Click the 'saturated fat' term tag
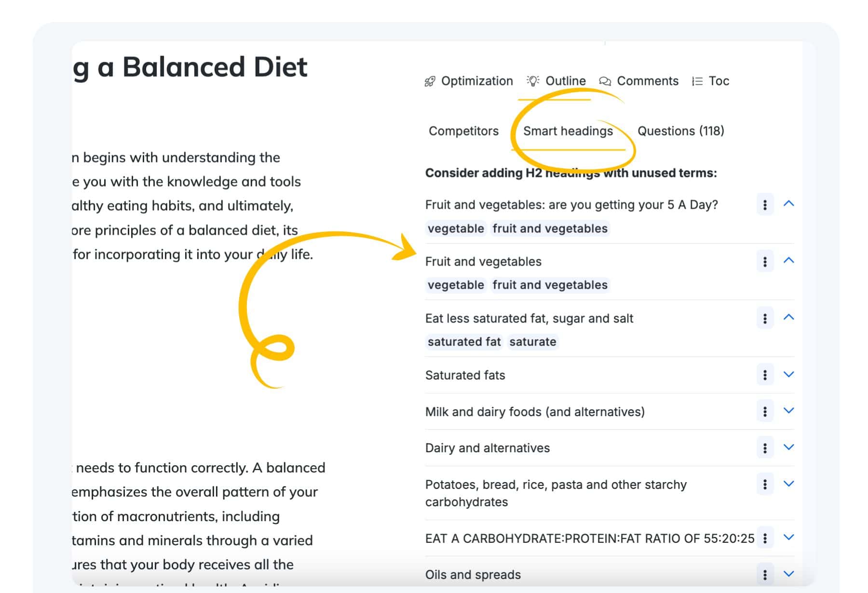 coord(464,342)
